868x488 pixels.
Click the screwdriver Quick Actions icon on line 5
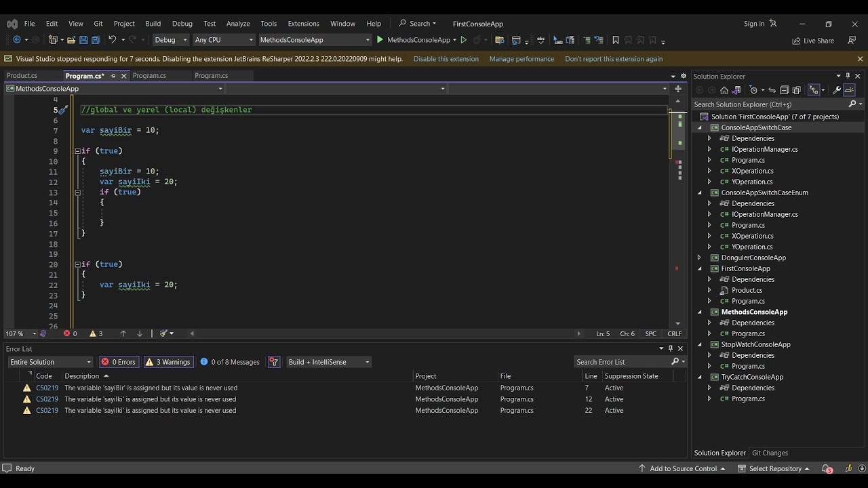(63, 110)
